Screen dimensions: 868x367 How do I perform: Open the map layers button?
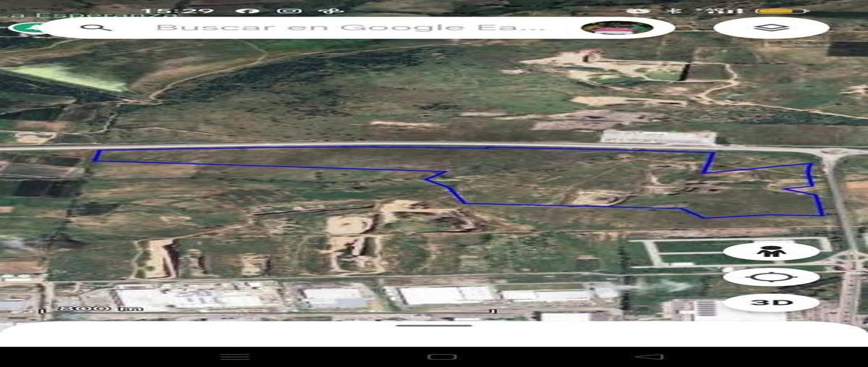point(771,28)
